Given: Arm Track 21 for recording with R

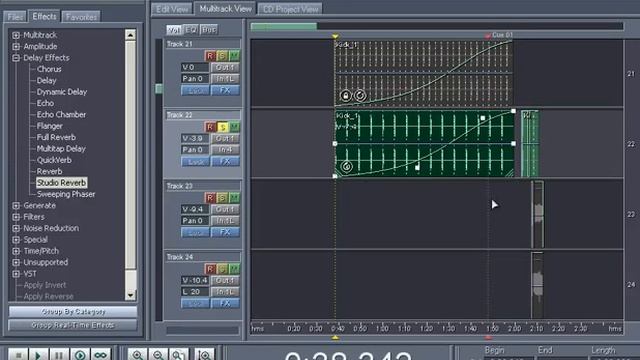Looking at the screenshot, I should click(x=210, y=56).
